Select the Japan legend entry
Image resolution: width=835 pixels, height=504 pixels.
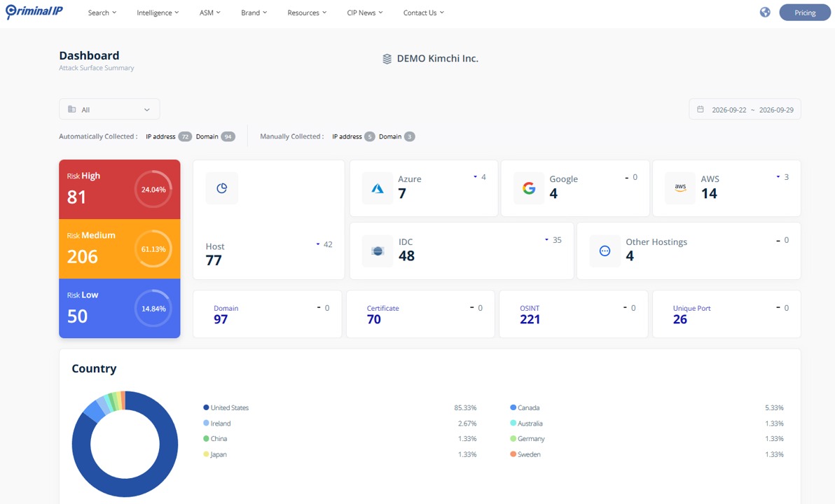click(215, 454)
